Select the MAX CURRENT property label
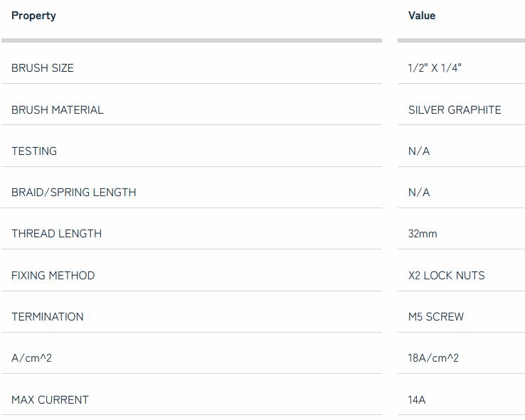 click(x=51, y=400)
